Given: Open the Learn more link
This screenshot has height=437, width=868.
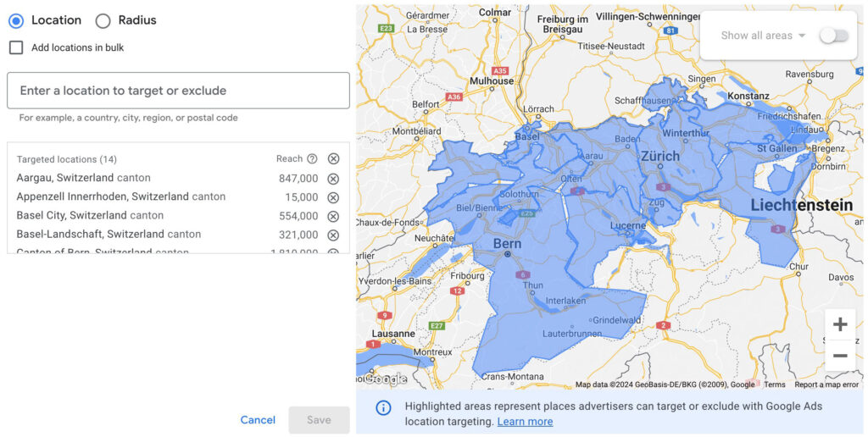Looking at the screenshot, I should 525,422.
